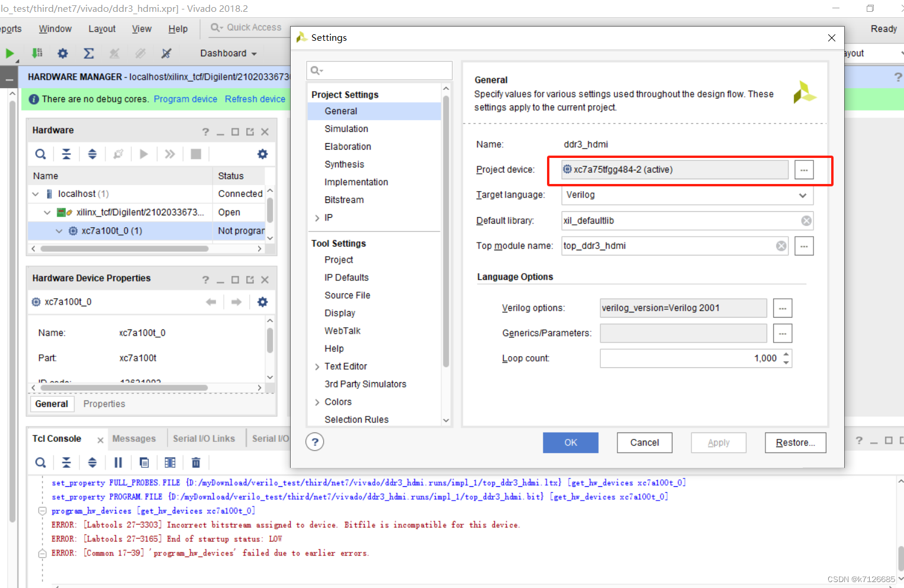Switch to Messages tab
The width and height of the screenshot is (904, 588).
tap(134, 438)
